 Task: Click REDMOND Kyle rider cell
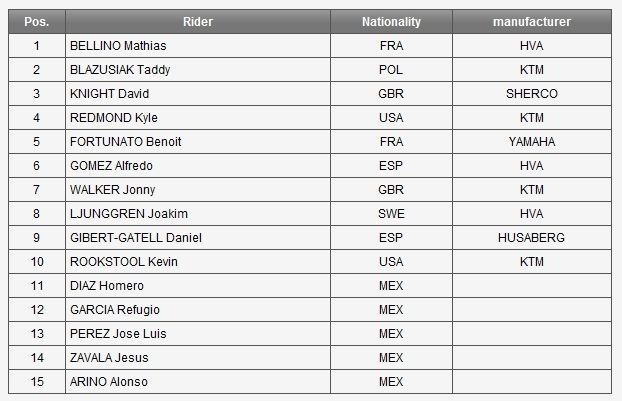(x=114, y=118)
